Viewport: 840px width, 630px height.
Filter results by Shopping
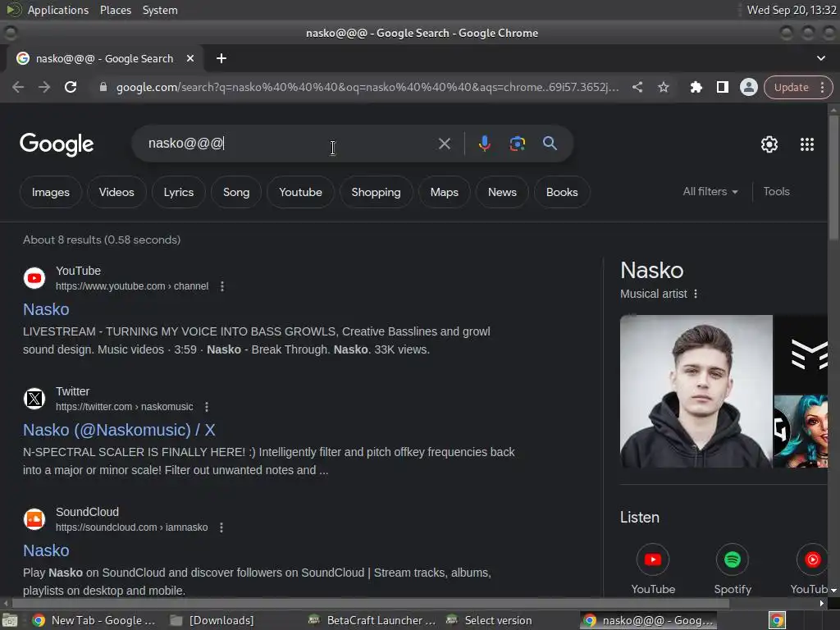(x=376, y=192)
